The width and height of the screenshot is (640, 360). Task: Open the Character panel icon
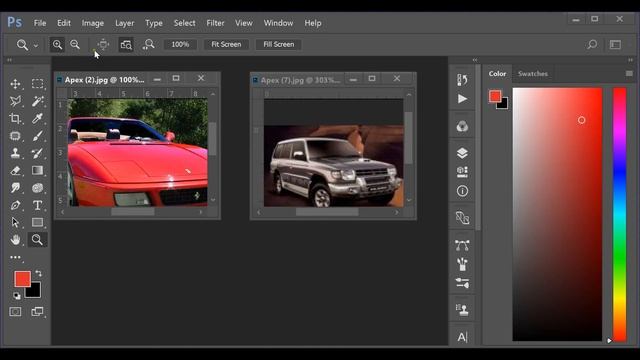pos(462,337)
